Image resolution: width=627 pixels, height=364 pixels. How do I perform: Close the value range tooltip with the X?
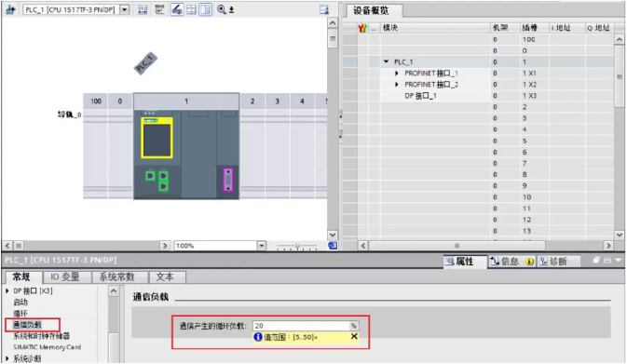354,336
